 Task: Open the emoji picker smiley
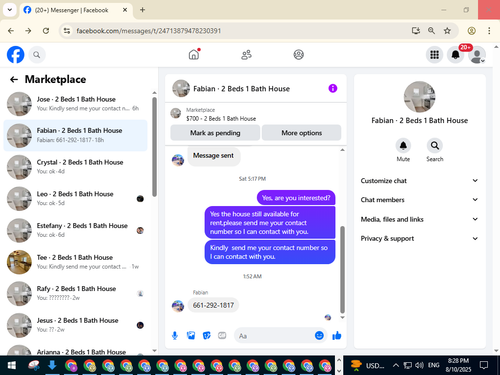319,335
